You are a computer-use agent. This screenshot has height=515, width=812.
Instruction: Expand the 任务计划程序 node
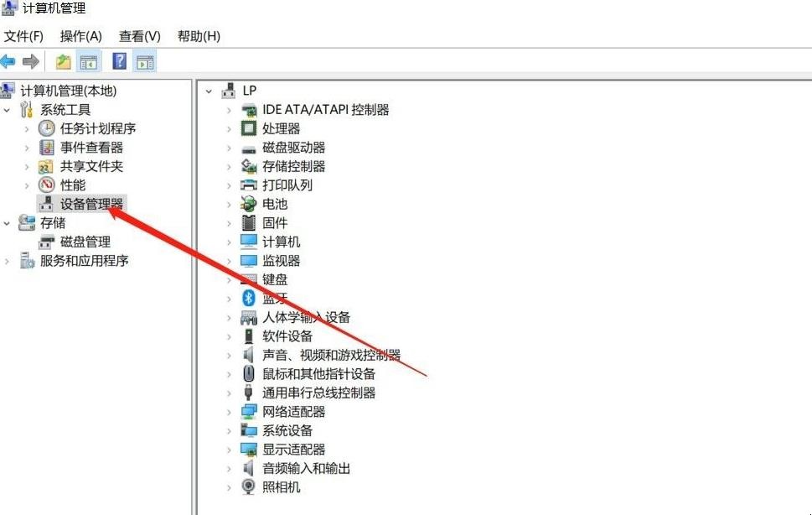[x=27, y=129]
